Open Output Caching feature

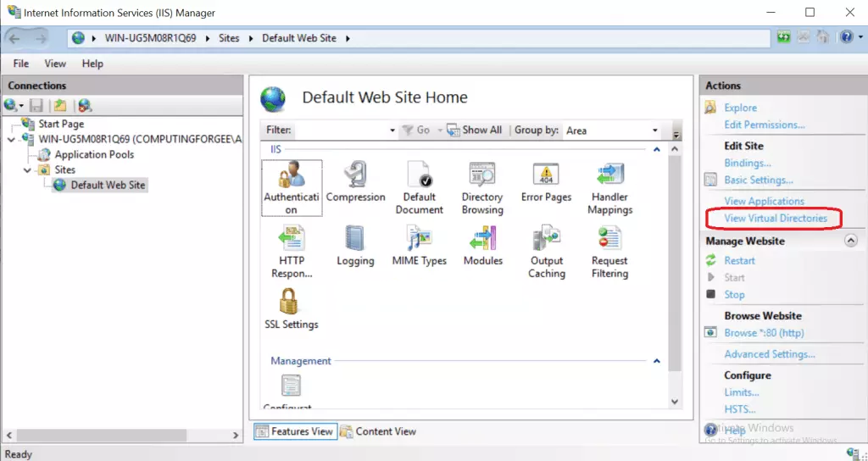pyautogui.click(x=547, y=252)
